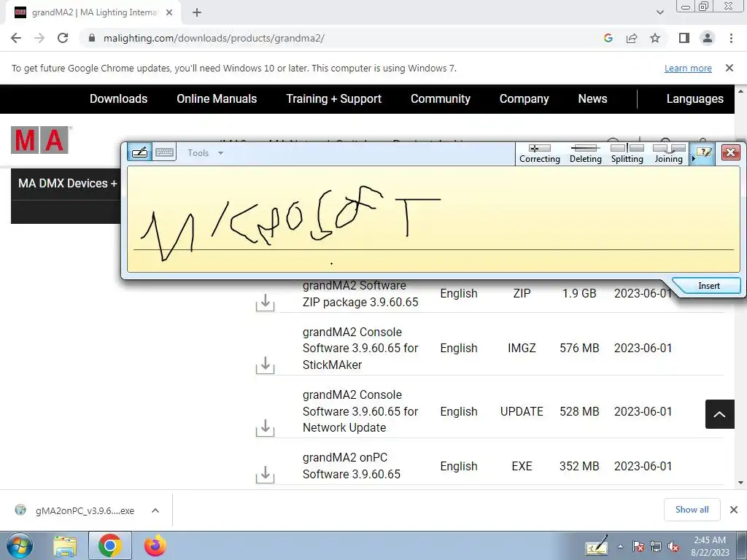
Task: Close the Tablet PC Input Panel
Action: point(730,152)
